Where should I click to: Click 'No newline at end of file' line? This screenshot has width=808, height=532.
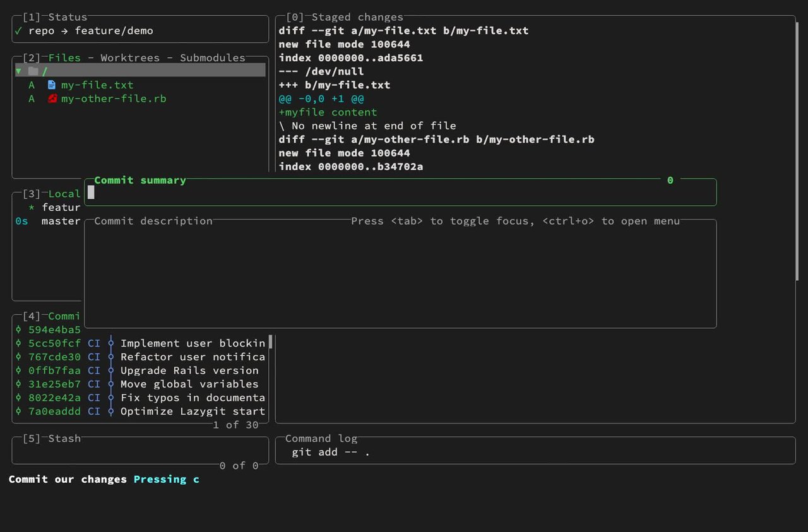tap(367, 126)
